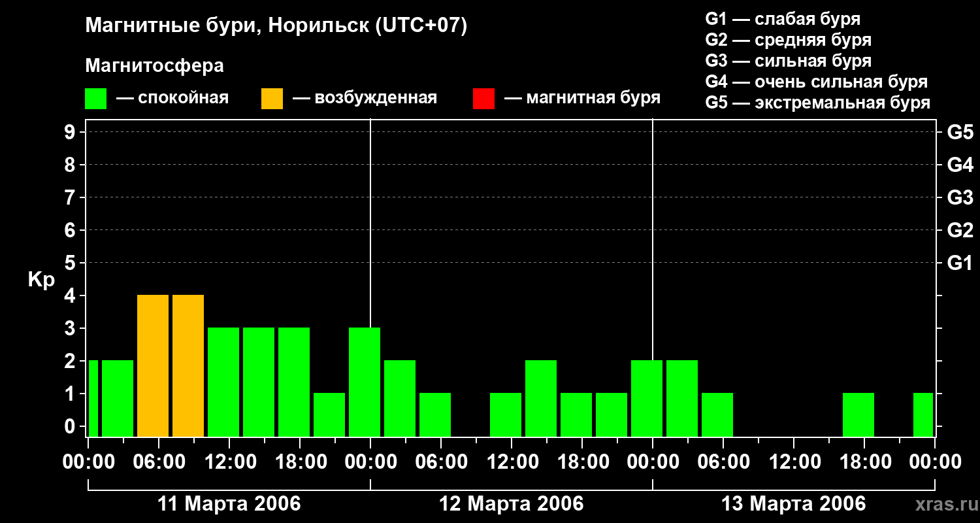
Task: Click the Kp 2 bar crossing the 13 Марта midnight line
Action: click(647, 398)
